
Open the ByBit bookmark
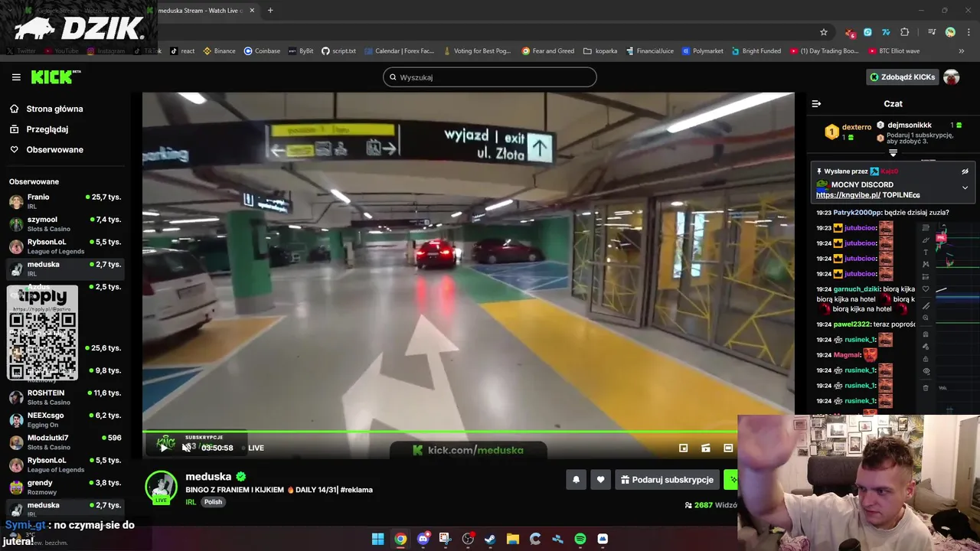click(301, 51)
